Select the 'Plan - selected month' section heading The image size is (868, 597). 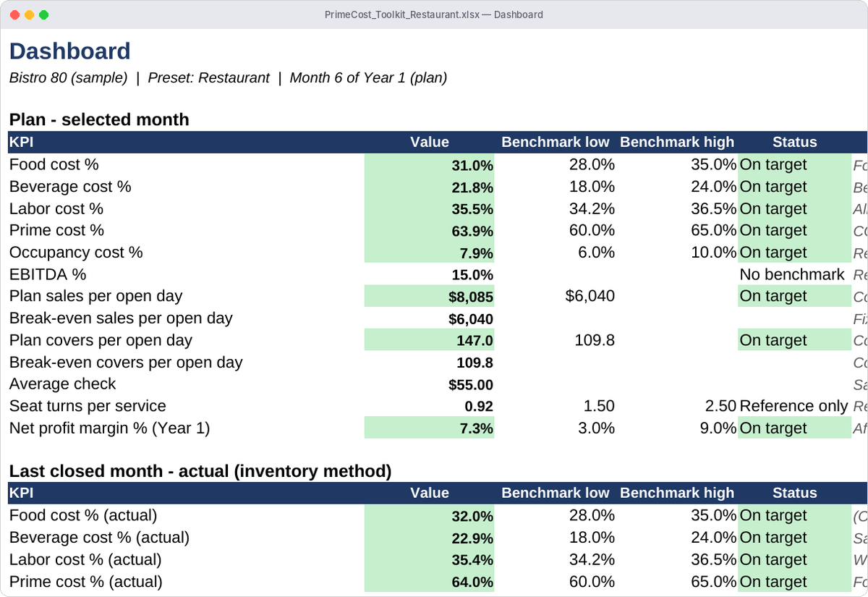99,119
